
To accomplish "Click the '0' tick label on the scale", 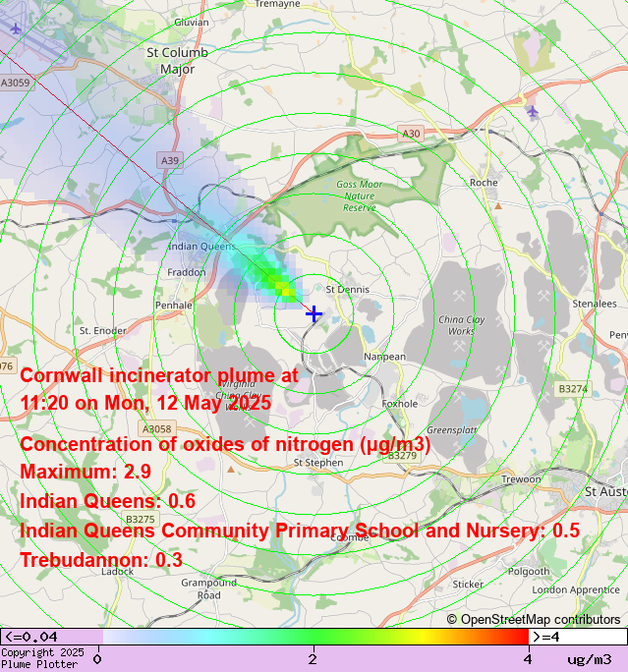I will click(97, 659).
